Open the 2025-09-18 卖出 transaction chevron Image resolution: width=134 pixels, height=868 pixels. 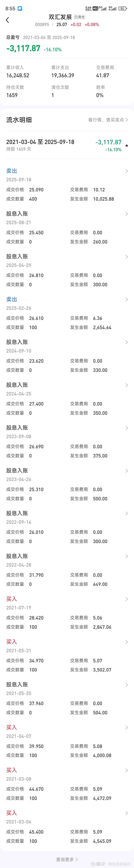coord(127,171)
